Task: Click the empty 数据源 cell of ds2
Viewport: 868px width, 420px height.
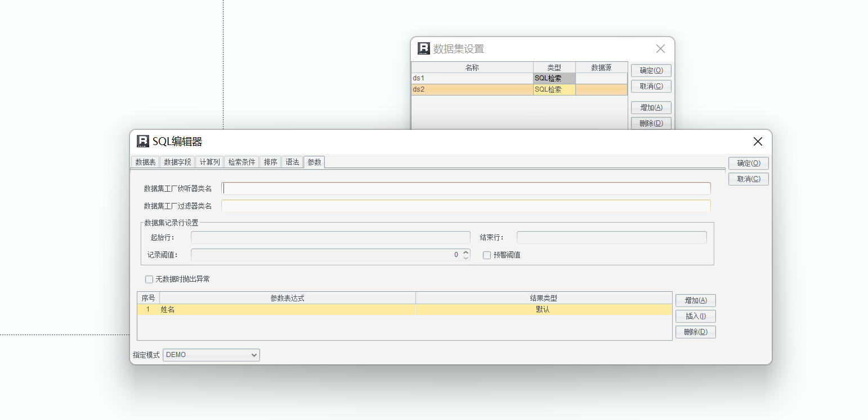Action: (601, 89)
